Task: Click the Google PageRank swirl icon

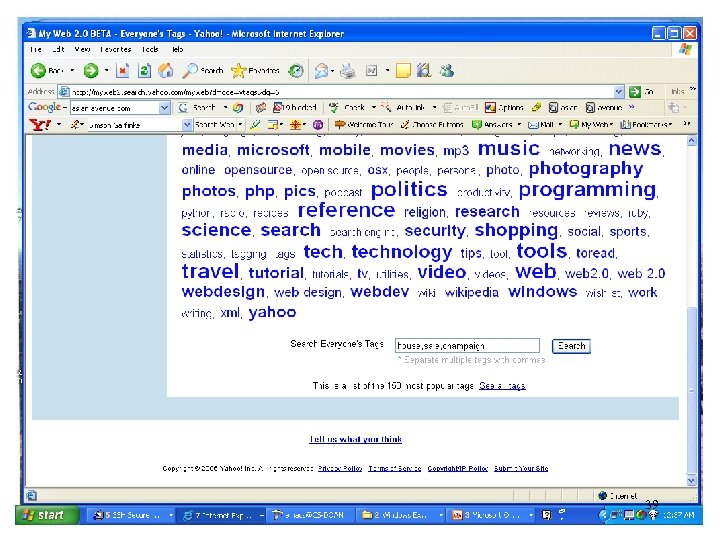Action: pos(237,108)
